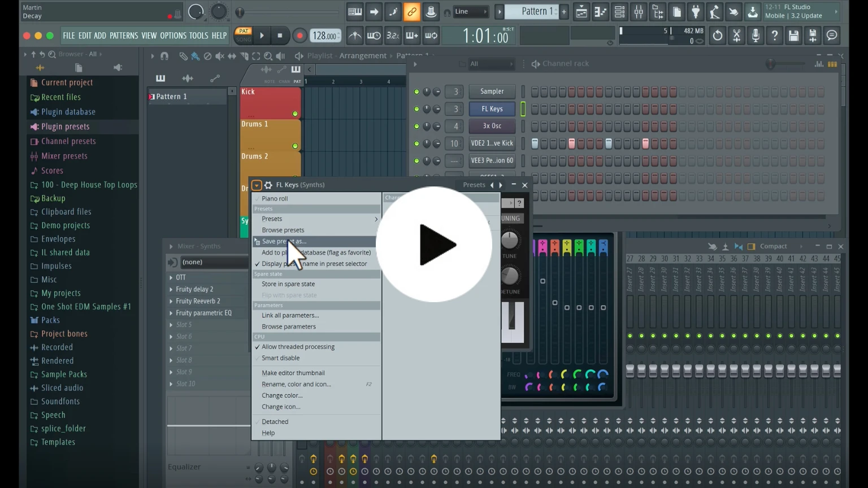Expand the OTT effect slot arrow
The width and height of the screenshot is (868, 488).
click(171, 277)
